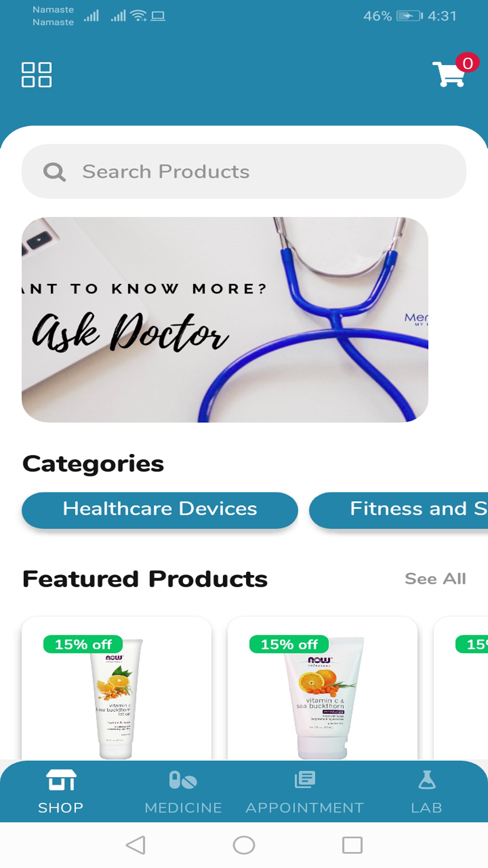
Task: Switch to the APPOINTMENT tab label
Action: pos(305,807)
